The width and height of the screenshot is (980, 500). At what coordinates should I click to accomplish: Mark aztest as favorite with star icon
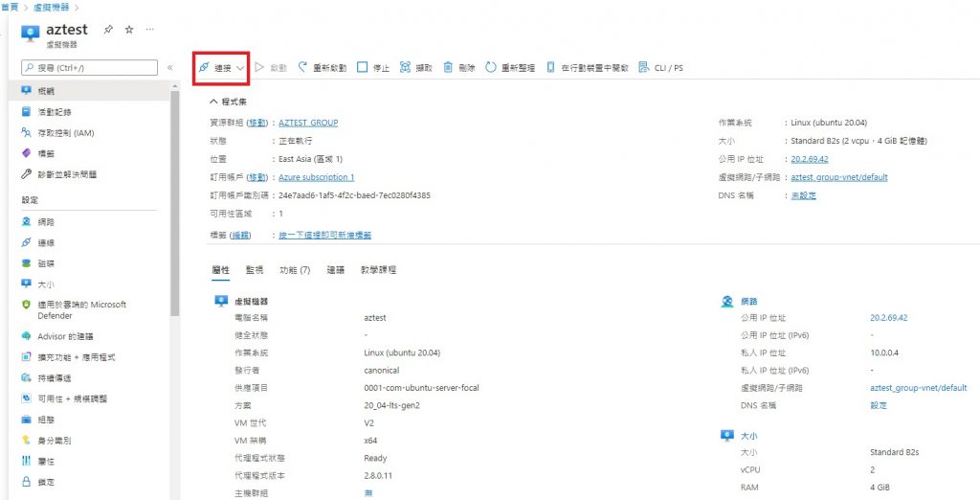tap(129, 30)
